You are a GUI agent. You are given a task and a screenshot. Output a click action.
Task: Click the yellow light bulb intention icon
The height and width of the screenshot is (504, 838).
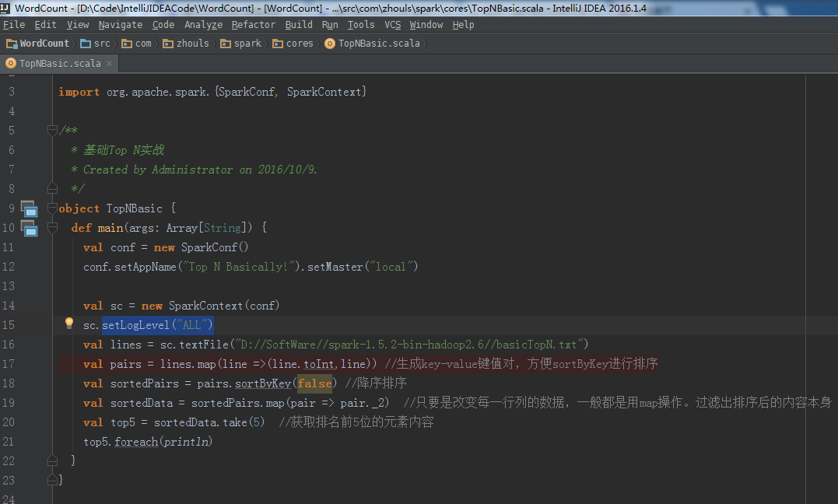69,322
